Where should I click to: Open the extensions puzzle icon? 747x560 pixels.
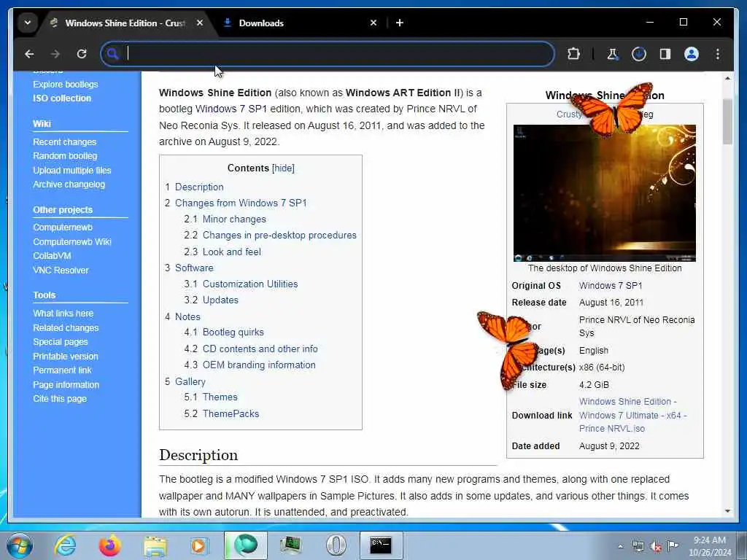click(573, 54)
